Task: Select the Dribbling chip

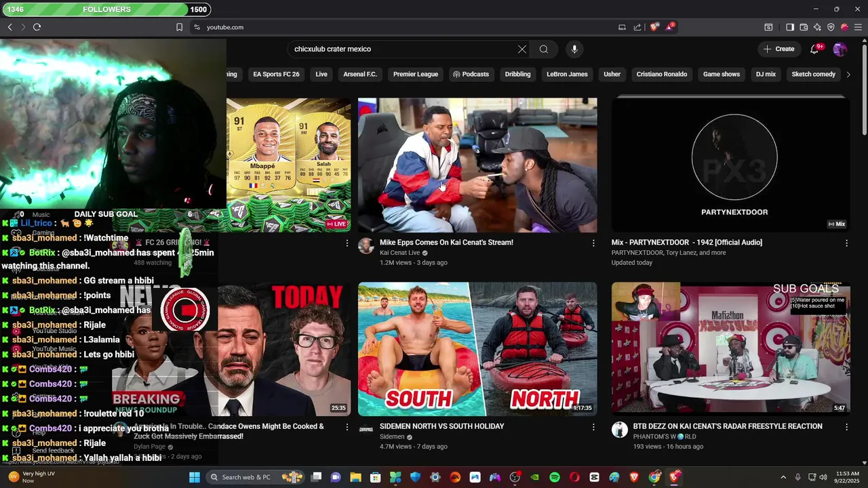Action: tap(517, 74)
